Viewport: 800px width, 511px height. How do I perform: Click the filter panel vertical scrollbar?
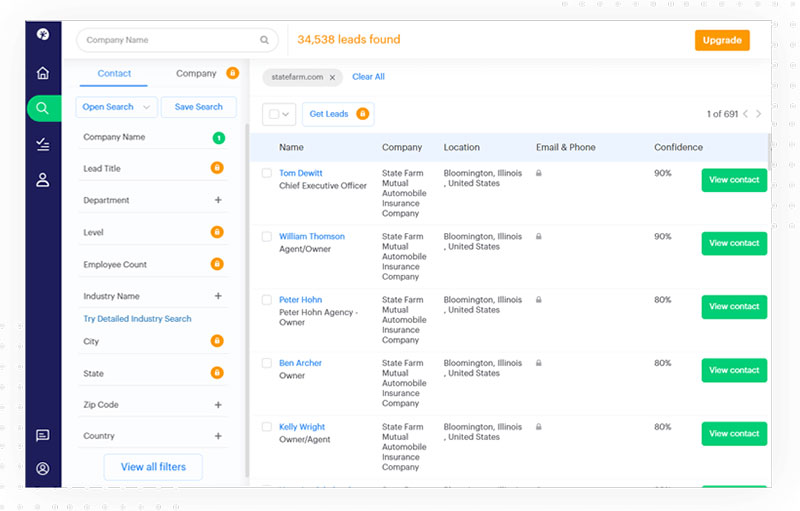tap(247, 301)
